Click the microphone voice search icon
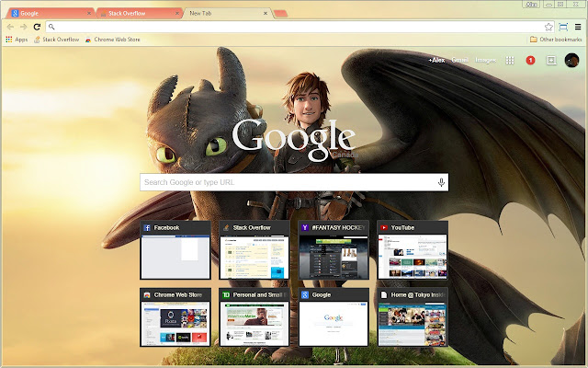Screen dimensions: 588x368 [441, 183]
